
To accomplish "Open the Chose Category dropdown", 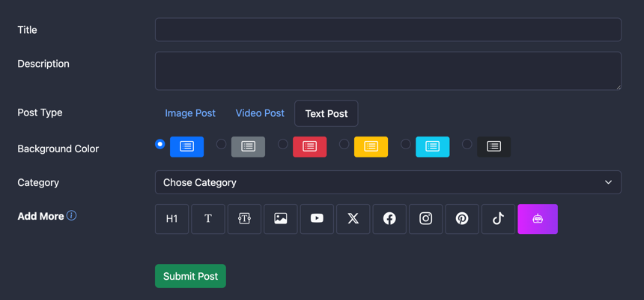I will [388, 182].
